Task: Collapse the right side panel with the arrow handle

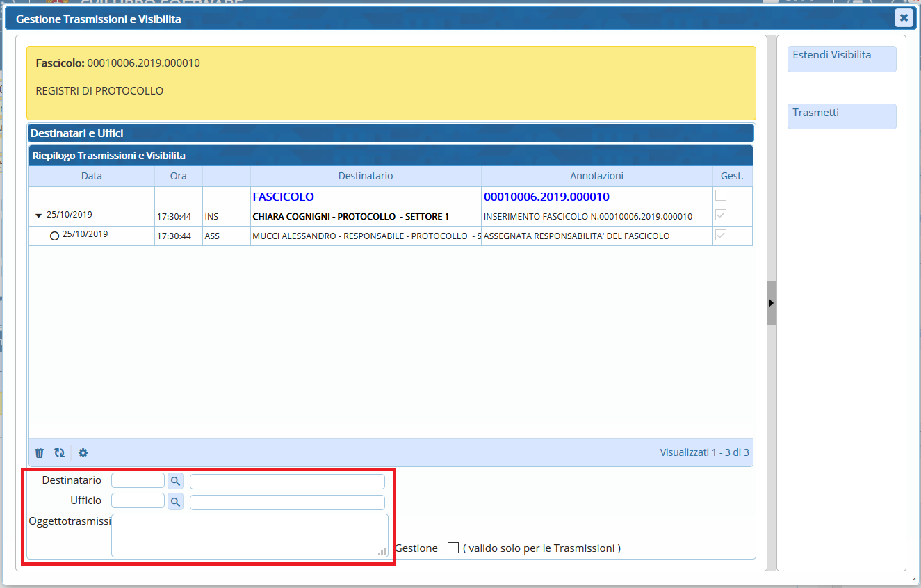Action: point(771,303)
